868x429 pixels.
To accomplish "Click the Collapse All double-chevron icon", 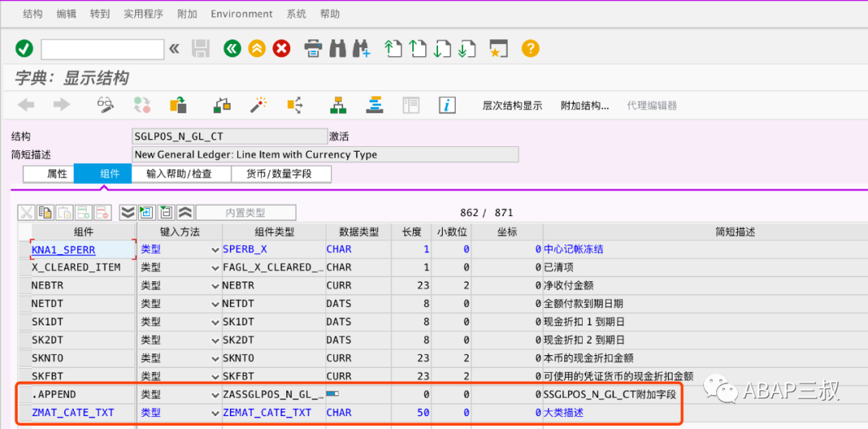I will pyautogui.click(x=186, y=213).
